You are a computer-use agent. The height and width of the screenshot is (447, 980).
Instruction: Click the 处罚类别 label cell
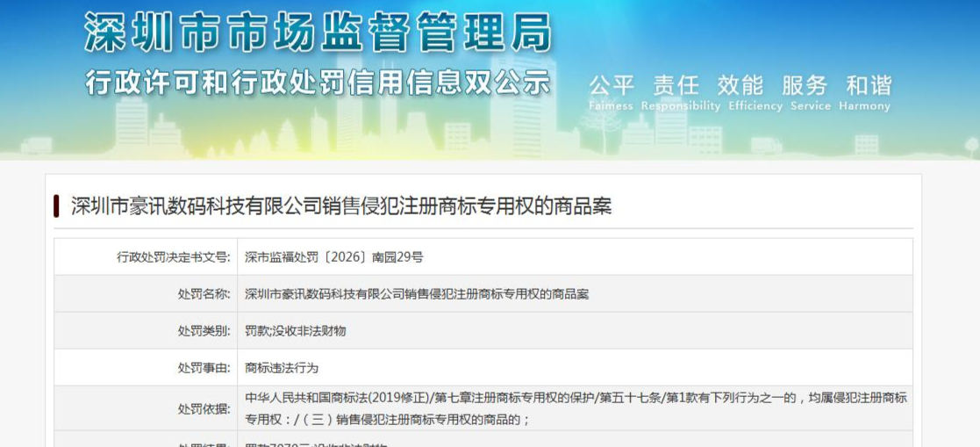click(146, 331)
